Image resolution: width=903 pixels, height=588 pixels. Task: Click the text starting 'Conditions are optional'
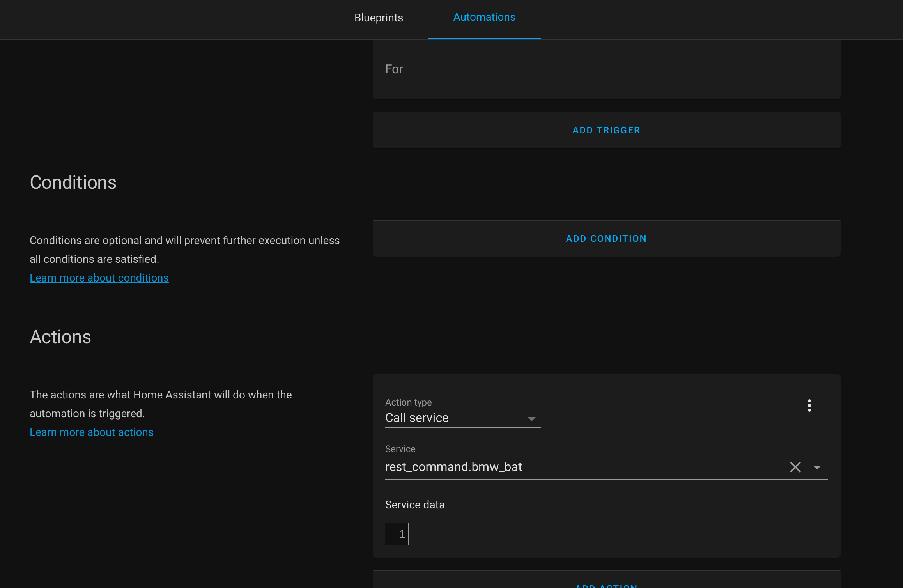click(x=185, y=250)
